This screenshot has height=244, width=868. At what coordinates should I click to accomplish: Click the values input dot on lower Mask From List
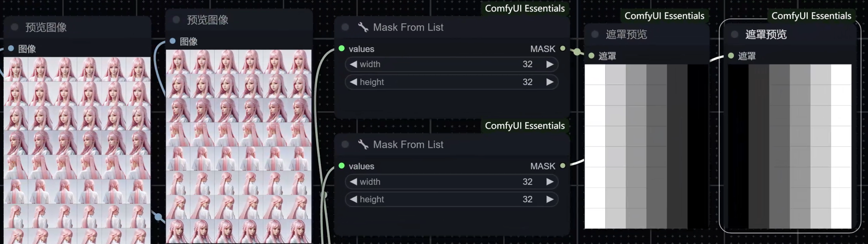point(341,166)
